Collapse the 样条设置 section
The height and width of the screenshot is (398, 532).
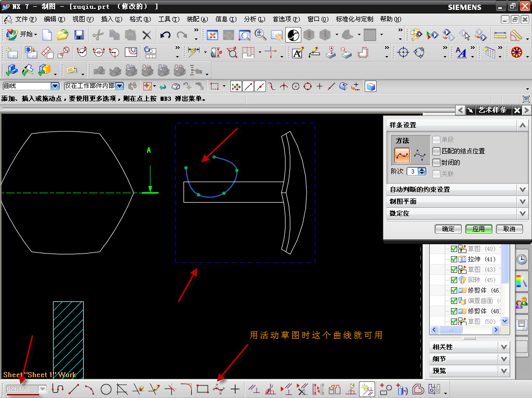523,125
